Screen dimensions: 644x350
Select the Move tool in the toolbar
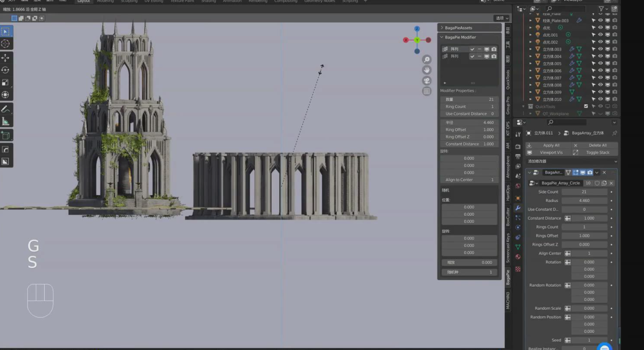5,58
